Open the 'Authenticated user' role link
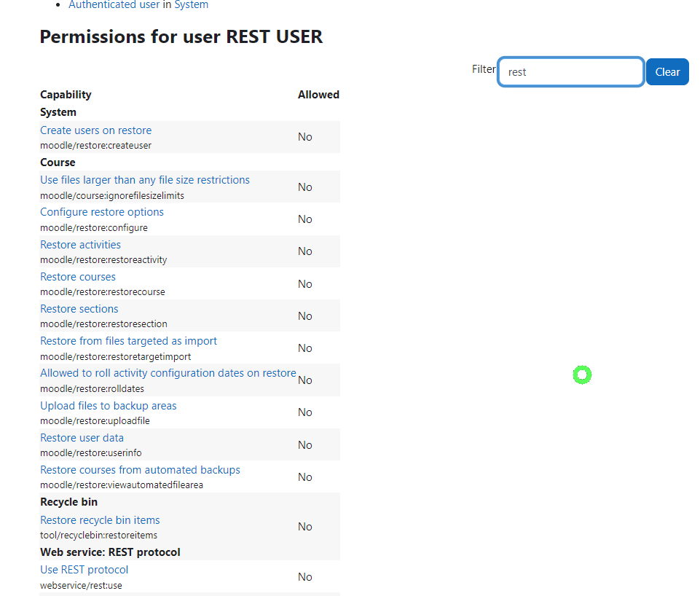This screenshot has width=700, height=596. tap(114, 5)
